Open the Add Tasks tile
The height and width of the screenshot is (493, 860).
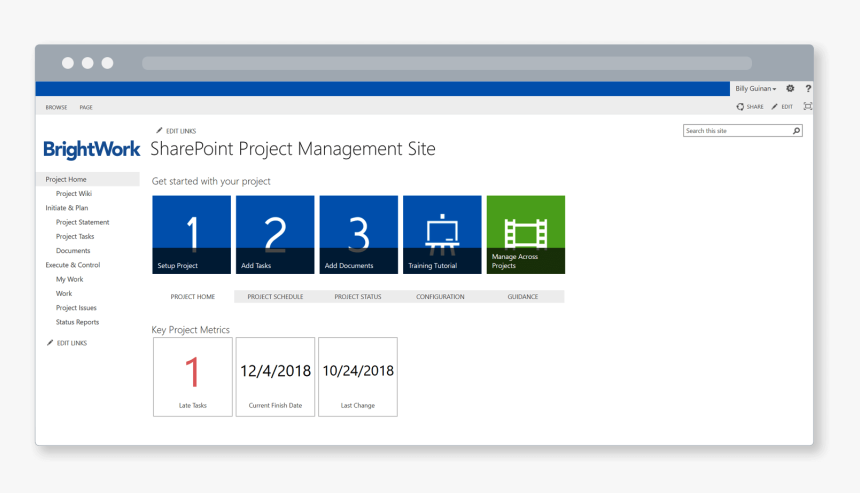(x=275, y=235)
